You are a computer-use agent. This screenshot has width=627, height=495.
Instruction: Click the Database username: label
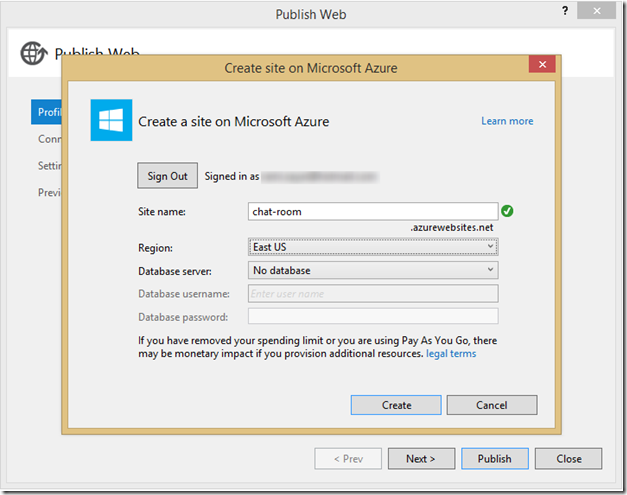(184, 294)
